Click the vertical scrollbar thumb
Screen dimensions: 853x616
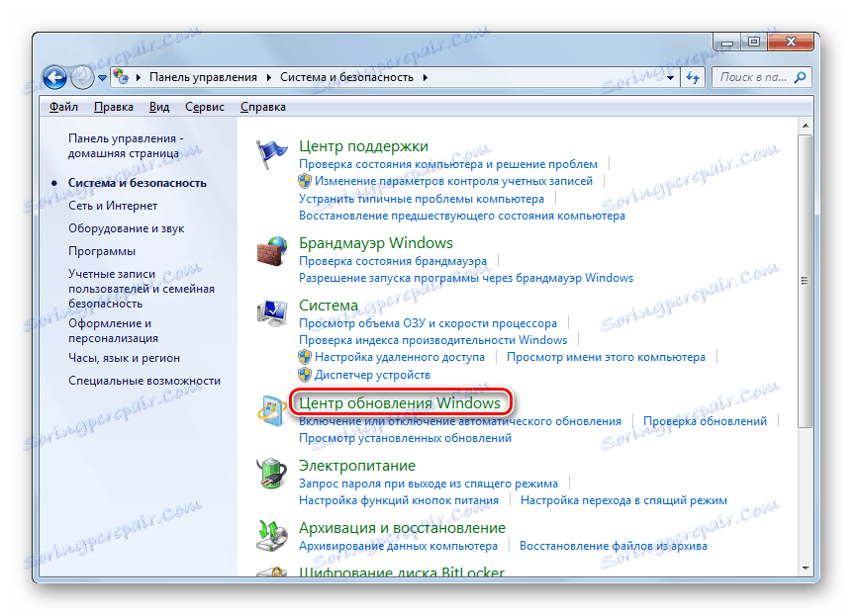806,281
